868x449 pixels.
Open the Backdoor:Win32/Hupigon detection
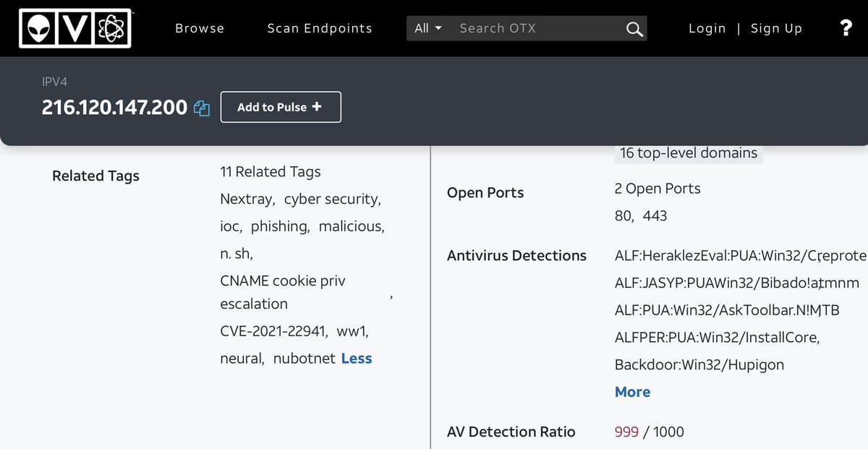click(699, 364)
